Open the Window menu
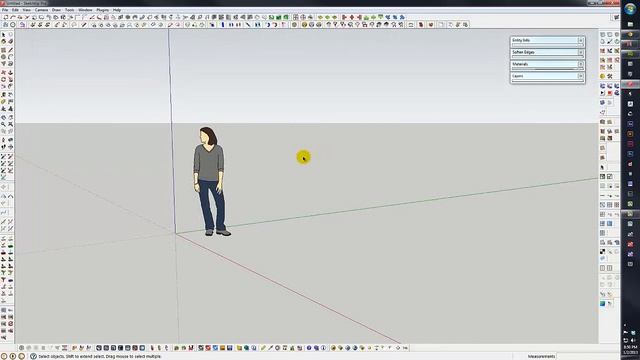Image resolution: width=640 pixels, height=360 pixels. (x=85, y=10)
